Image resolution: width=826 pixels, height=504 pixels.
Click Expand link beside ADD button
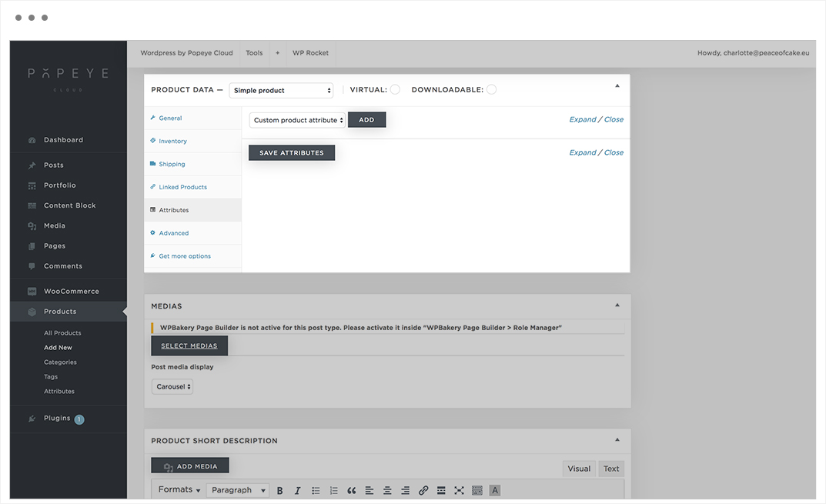(x=583, y=119)
